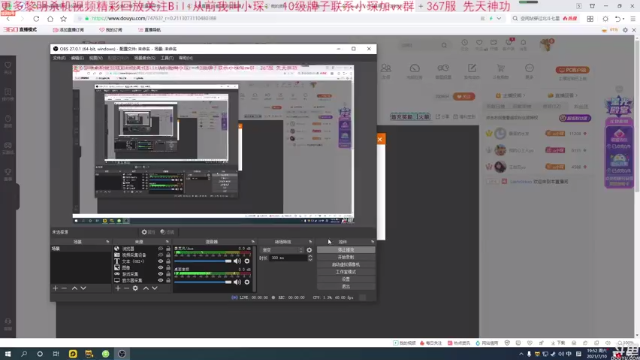This screenshot has height=360, width=640.
Task: Move selected source down in OBS
Action: pos(155,288)
